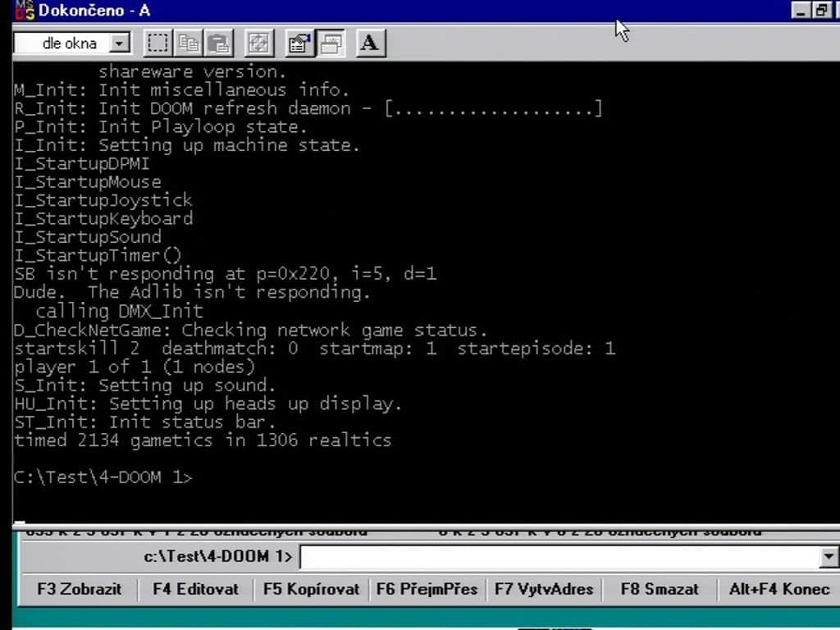
Task: Click the 'I_StartupMouse' line
Action: point(87,181)
